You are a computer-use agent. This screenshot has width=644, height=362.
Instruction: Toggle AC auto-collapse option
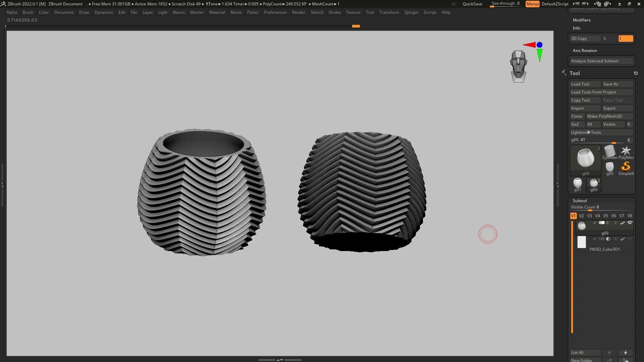pos(454,4)
